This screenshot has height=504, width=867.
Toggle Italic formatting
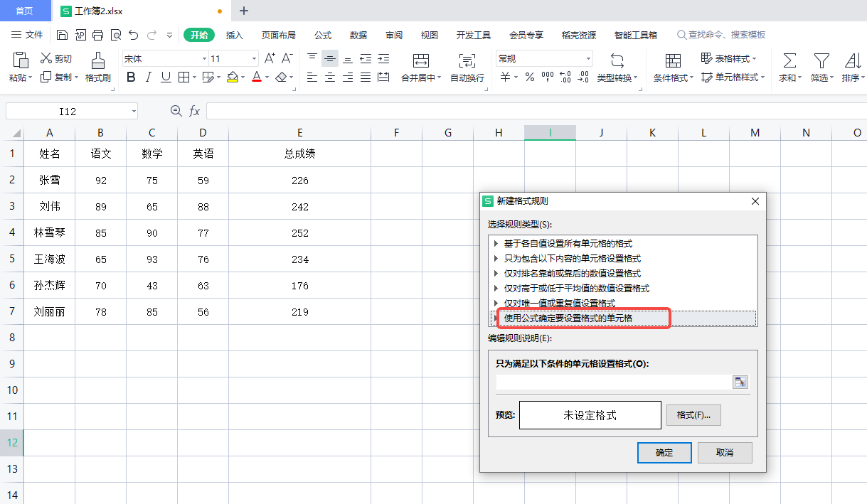click(149, 77)
